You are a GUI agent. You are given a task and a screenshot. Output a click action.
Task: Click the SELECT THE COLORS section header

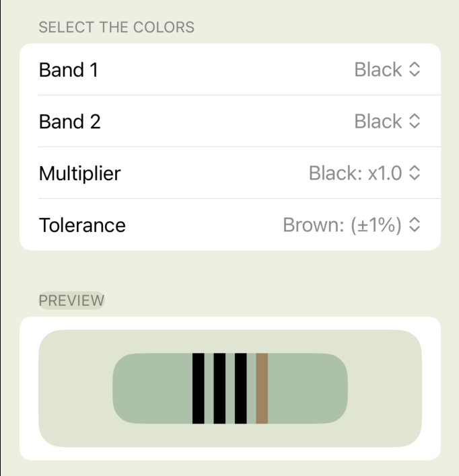(x=116, y=28)
